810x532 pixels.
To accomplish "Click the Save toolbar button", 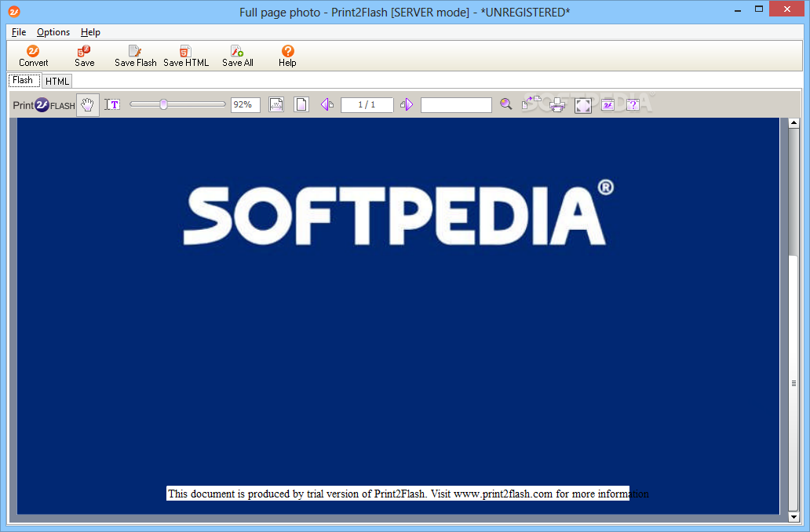I will pyautogui.click(x=84, y=56).
